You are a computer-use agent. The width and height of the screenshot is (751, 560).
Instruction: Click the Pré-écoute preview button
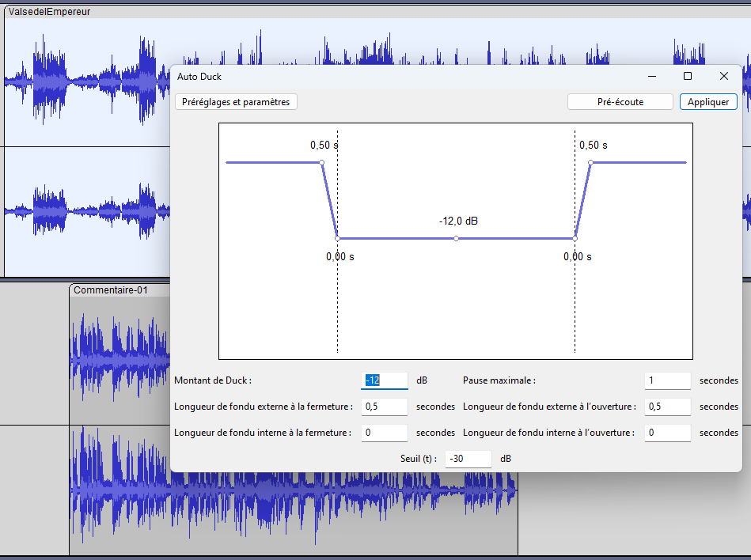pyautogui.click(x=620, y=102)
